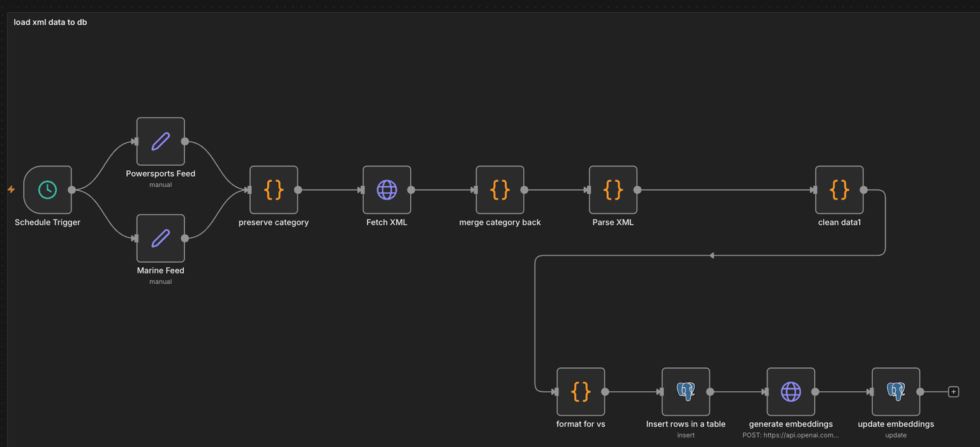
Task: Click the Schedule Trigger output dot
Action: point(73,189)
